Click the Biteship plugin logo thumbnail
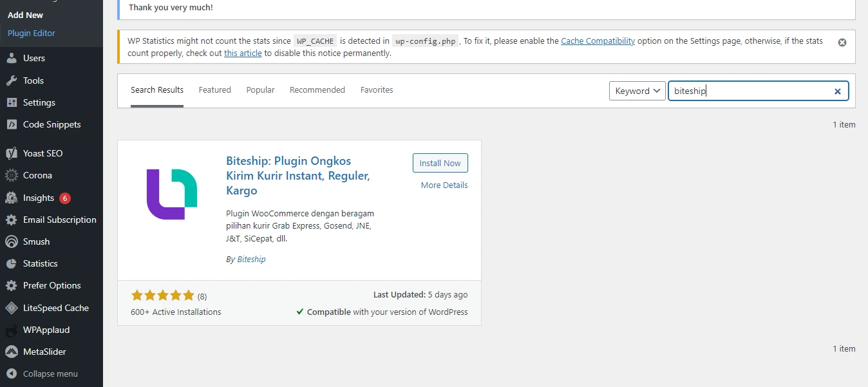 click(172, 194)
